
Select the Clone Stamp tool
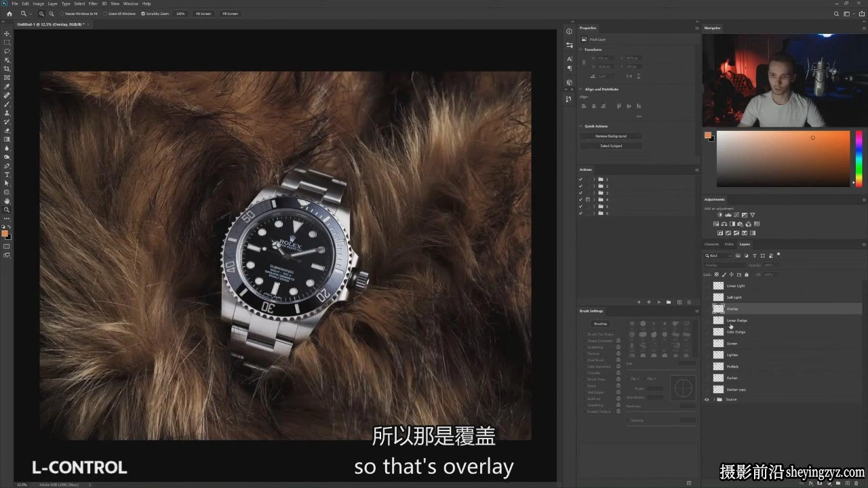pos(7,113)
